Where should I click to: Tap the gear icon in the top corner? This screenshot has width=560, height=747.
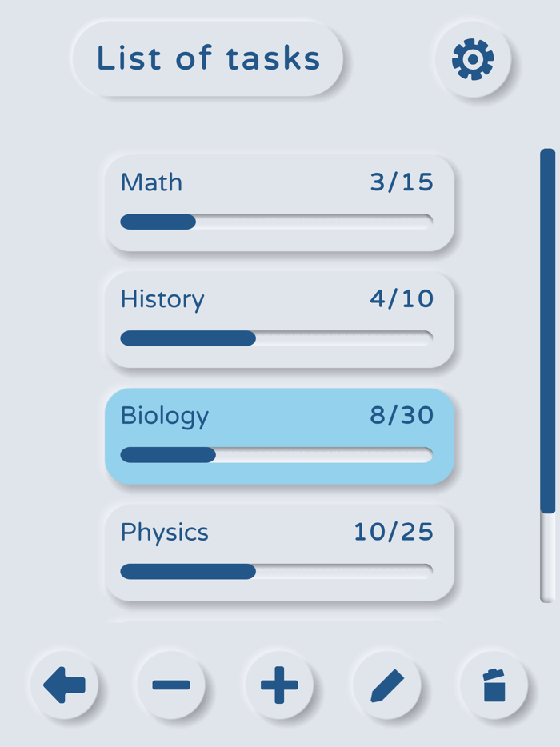point(472,58)
